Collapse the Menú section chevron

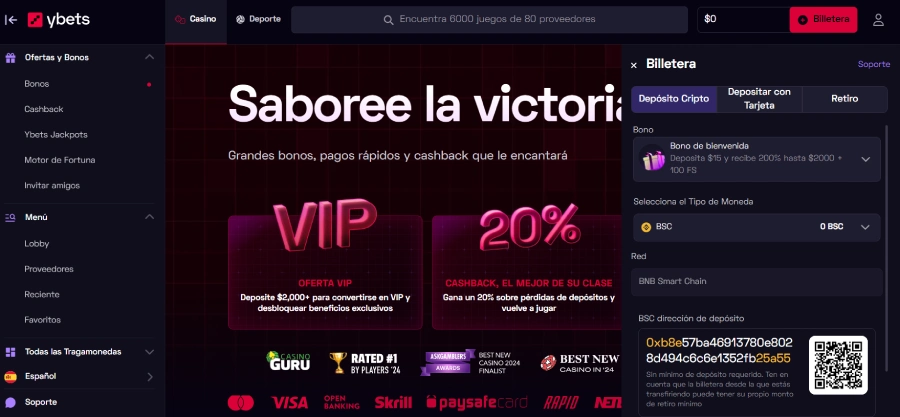pos(149,217)
